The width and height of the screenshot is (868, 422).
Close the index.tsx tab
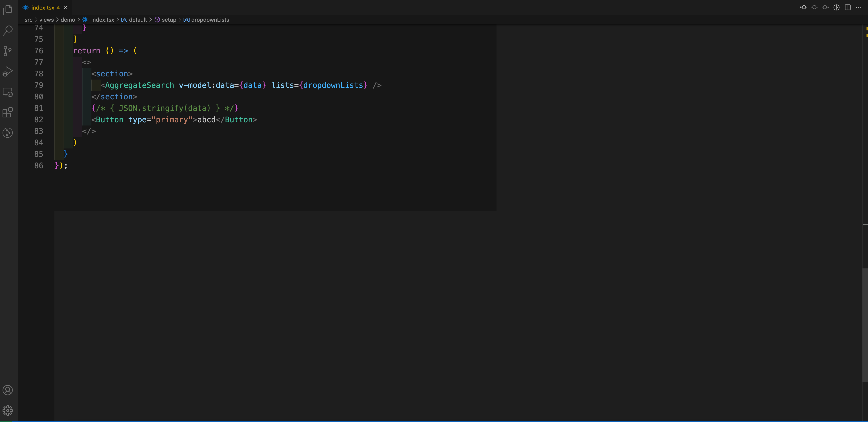[x=66, y=7]
